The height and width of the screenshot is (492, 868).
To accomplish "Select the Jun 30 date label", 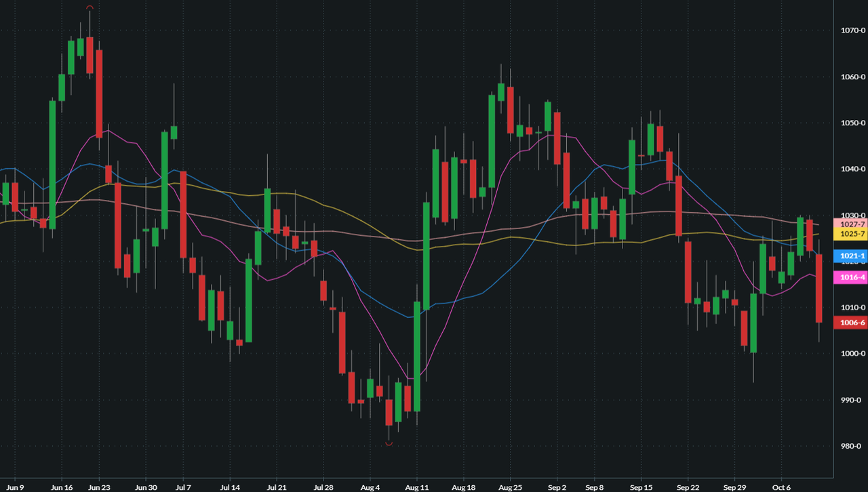I will pyautogui.click(x=146, y=487).
